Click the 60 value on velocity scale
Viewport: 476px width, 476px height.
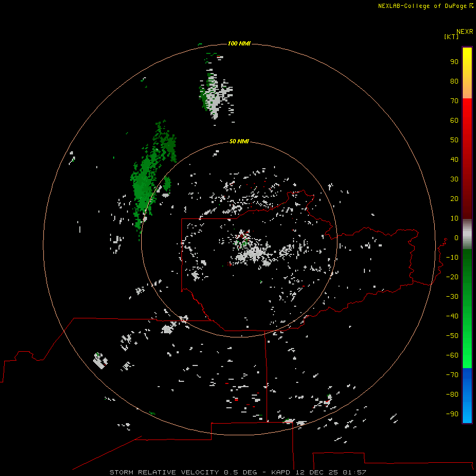[454, 121]
